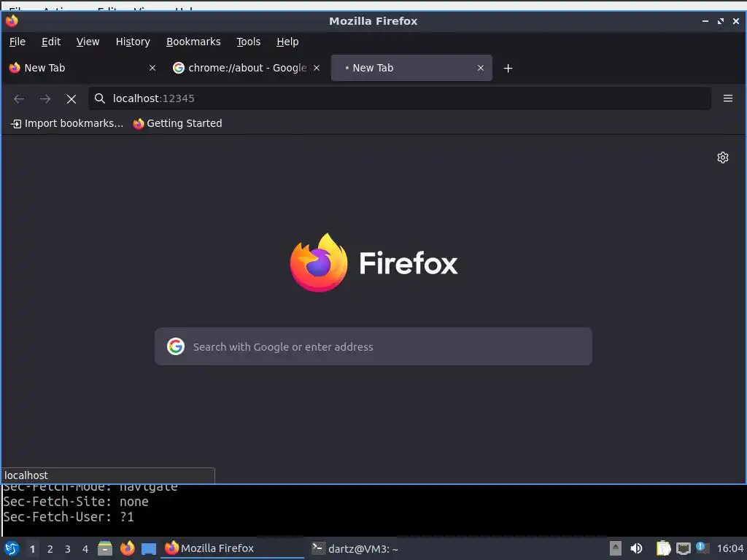
Task: Open the Edit menu
Action: (51, 42)
